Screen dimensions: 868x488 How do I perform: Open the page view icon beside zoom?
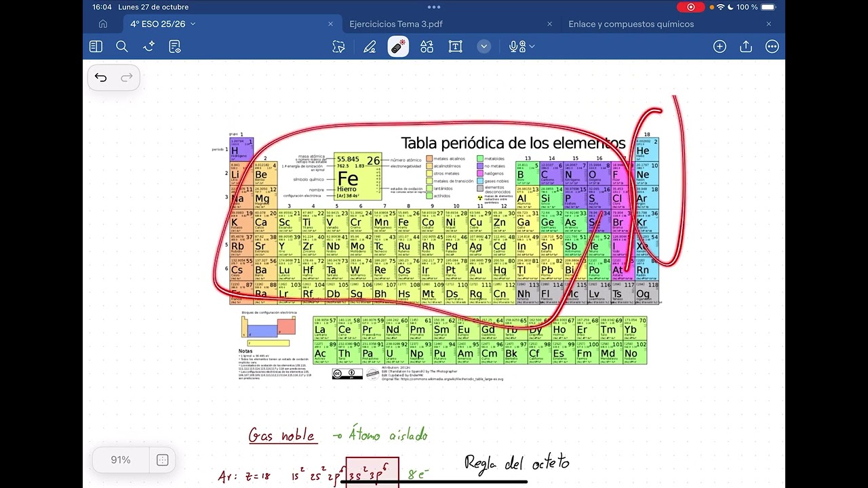click(162, 460)
